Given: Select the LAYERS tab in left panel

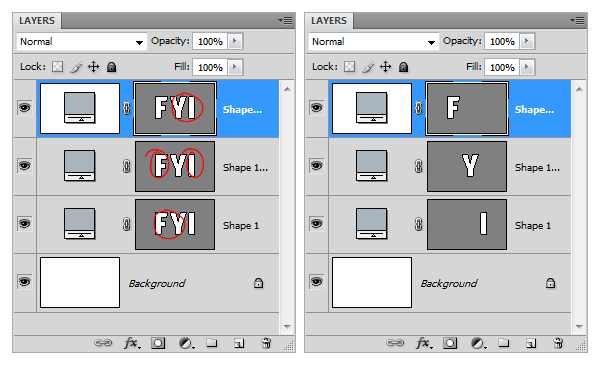Looking at the screenshot, I should click(37, 21).
